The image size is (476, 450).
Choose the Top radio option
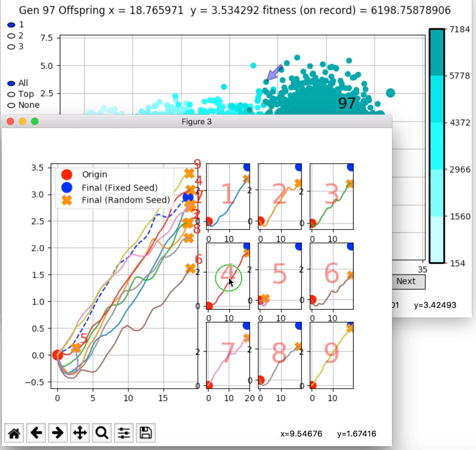coord(11,94)
